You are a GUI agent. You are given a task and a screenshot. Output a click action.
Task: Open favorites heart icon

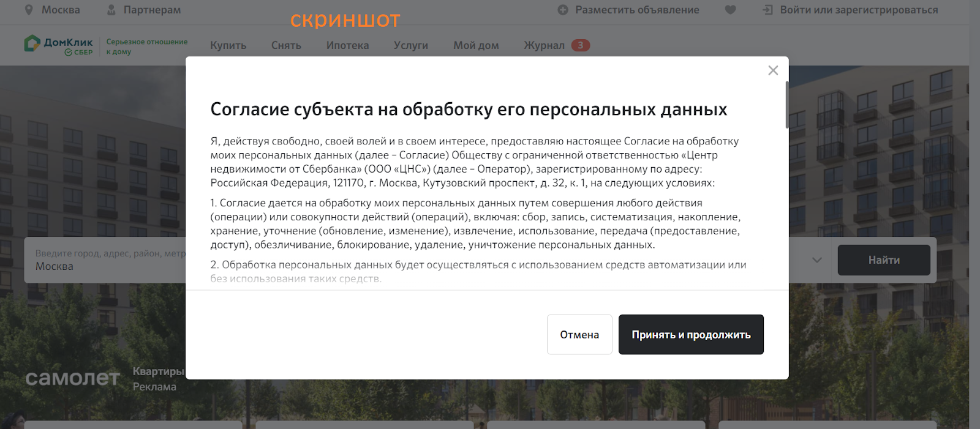click(x=730, y=10)
